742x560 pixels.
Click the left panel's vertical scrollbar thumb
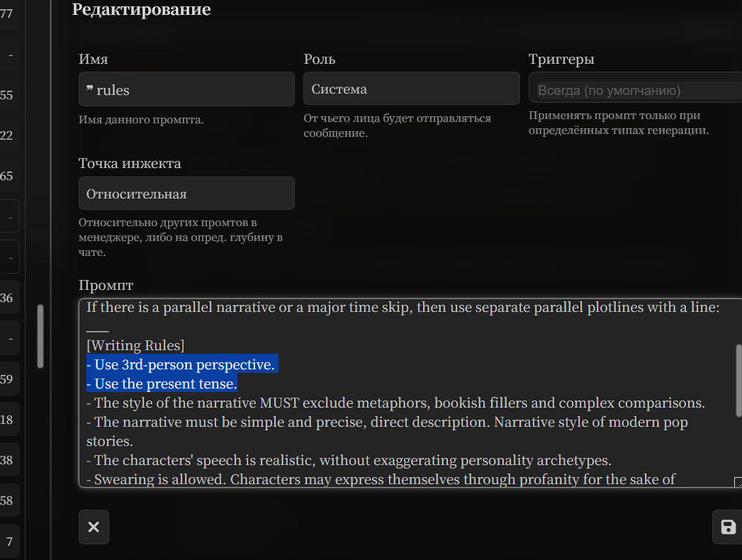point(40,336)
